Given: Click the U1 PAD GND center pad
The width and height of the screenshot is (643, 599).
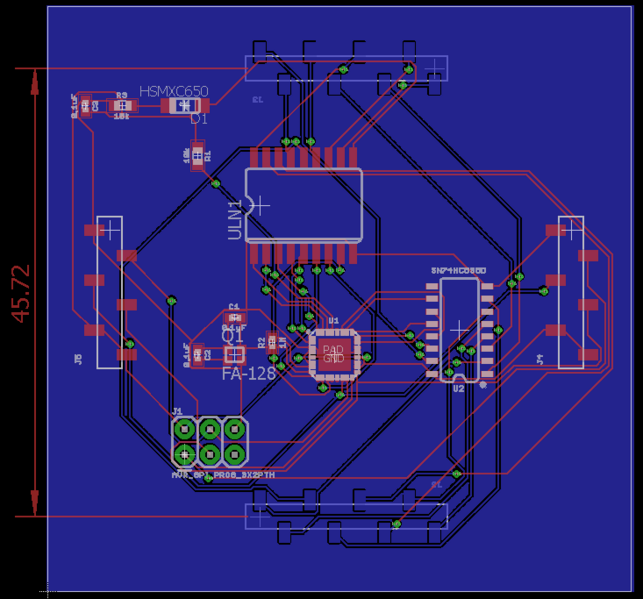Looking at the screenshot, I should coord(333,353).
